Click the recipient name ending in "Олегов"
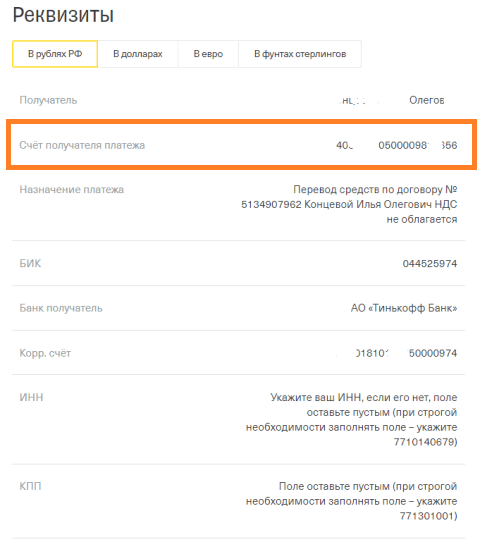This screenshot has width=480, height=542. (x=392, y=100)
